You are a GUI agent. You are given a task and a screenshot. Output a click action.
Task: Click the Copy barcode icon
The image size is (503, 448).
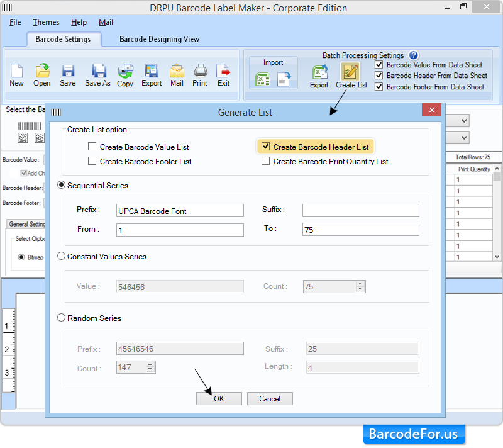pos(125,71)
